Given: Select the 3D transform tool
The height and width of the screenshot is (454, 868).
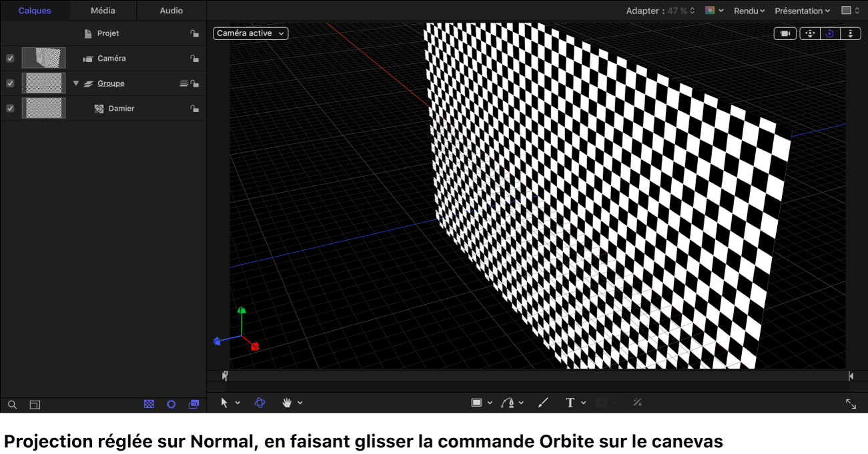Looking at the screenshot, I should 260,403.
